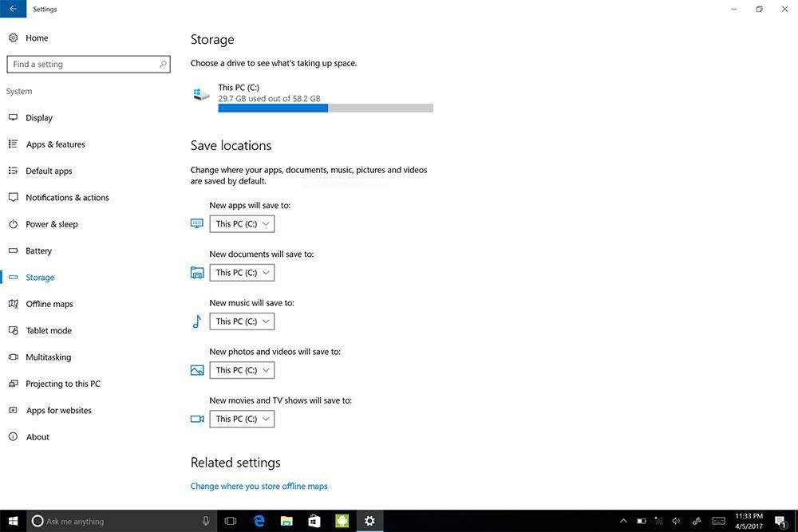The image size is (798, 532).
Task: Launch the Store app from taskbar
Action: (314, 521)
